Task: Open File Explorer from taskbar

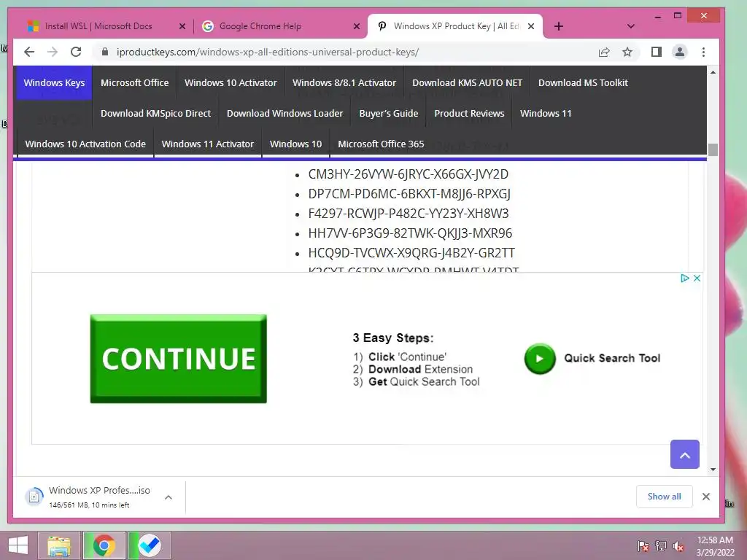Action: click(59, 545)
